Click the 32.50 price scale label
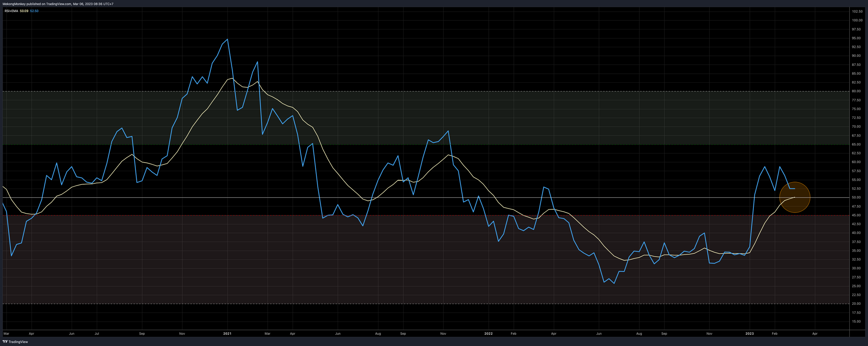The height and width of the screenshot is (346, 868). click(857, 260)
